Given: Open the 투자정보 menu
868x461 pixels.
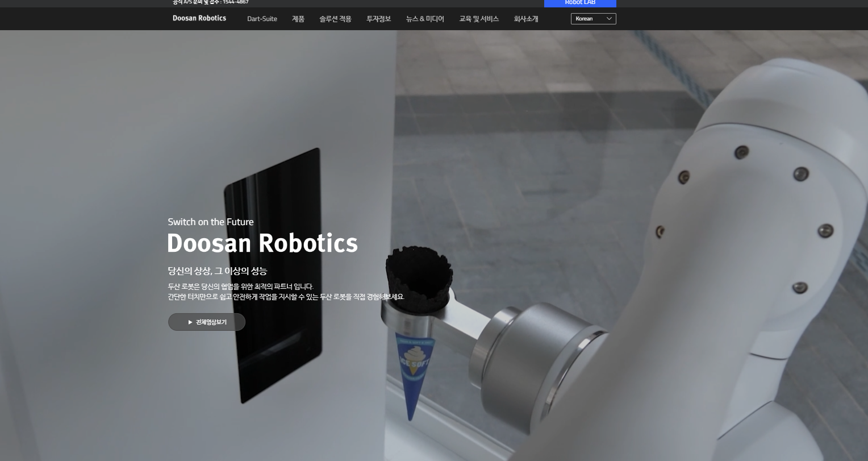Looking at the screenshot, I should pos(379,19).
